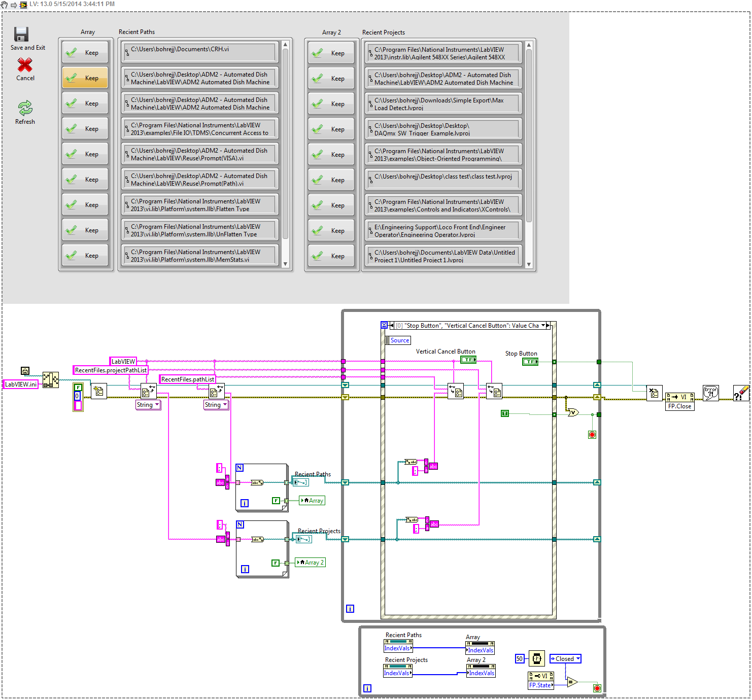
Task: Click the Recient Paths scrollbar thumb
Action: coord(285,144)
